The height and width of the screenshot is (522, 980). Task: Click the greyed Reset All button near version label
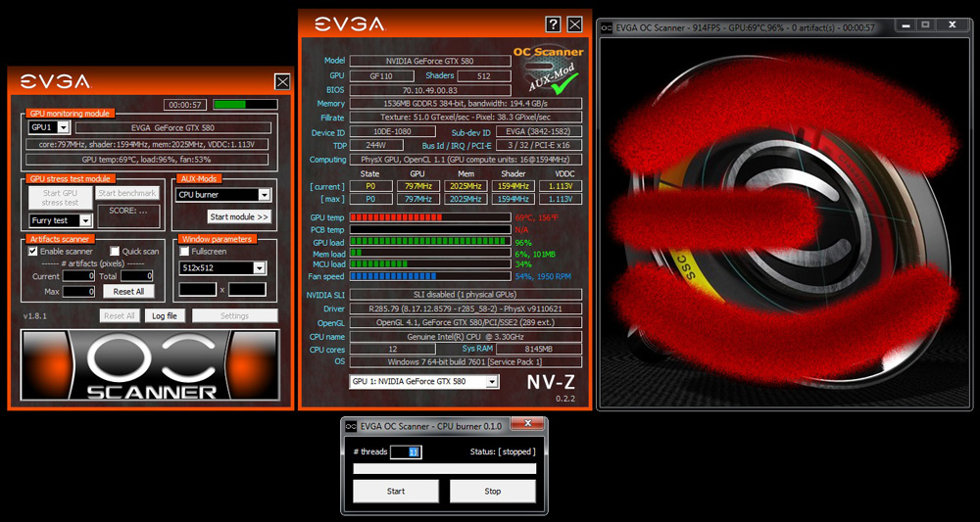click(x=120, y=316)
